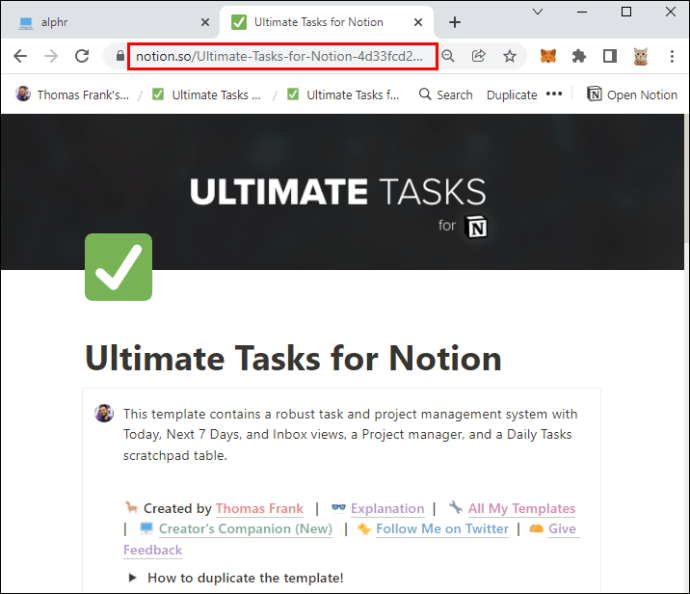690x594 pixels.
Task: Open a new tab with plus icon
Action: coord(455,22)
